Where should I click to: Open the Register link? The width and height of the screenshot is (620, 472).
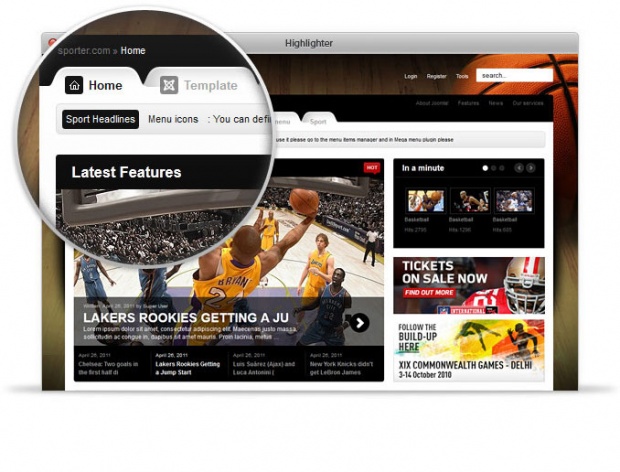[x=437, y=76]
